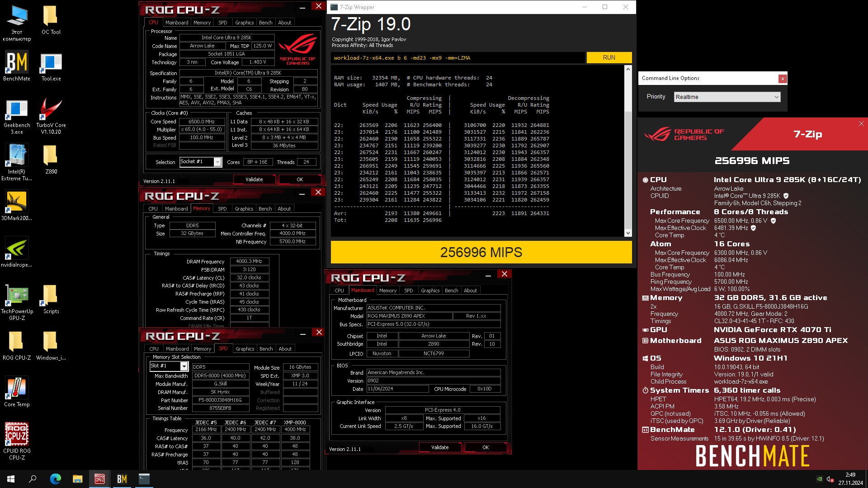Open About tab in SPD CPU-Z window
Image resolution: width=868 pixels, height=488 pixels.
285,349
